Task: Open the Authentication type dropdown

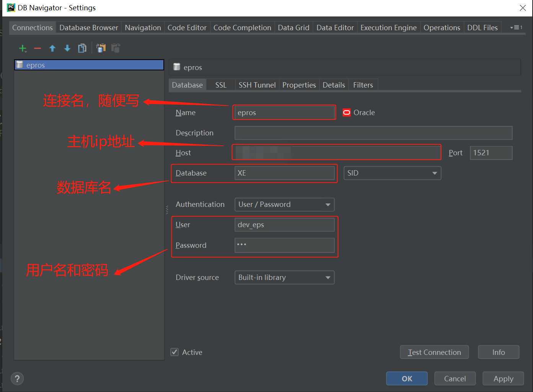Action: tap(284, 204)
